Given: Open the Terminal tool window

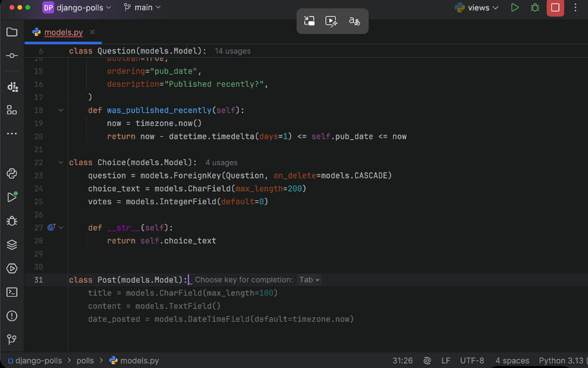Looking at the screenshot, I should pyautogui.click(x=12, y=292).
